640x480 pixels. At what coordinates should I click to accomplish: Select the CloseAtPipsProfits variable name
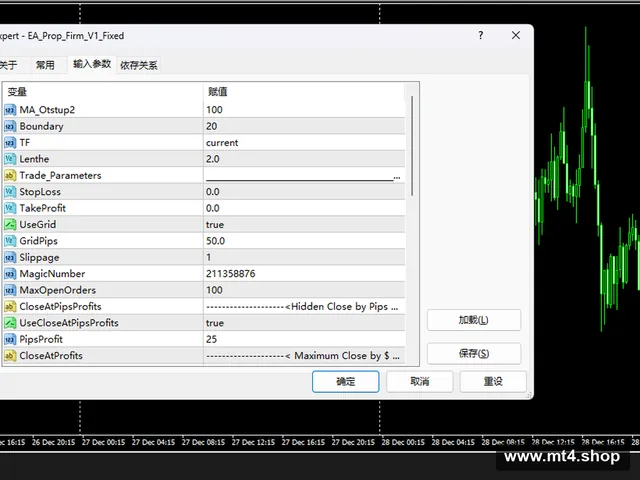(60, 307)
